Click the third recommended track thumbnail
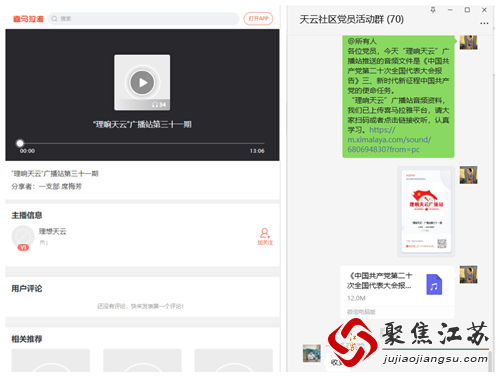Viewport: 500px width, 377px height. 234,360
